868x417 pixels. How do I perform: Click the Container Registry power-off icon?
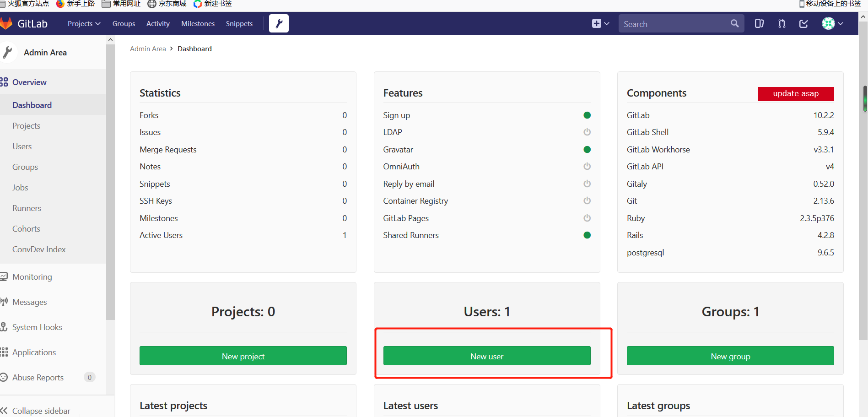coord(587,201)
